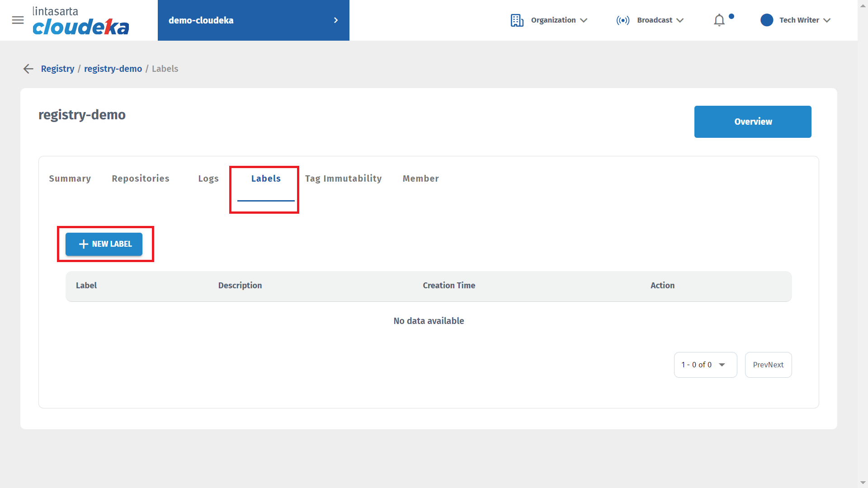Click the Overview button

pyautogui.click(x=753, y=122)
